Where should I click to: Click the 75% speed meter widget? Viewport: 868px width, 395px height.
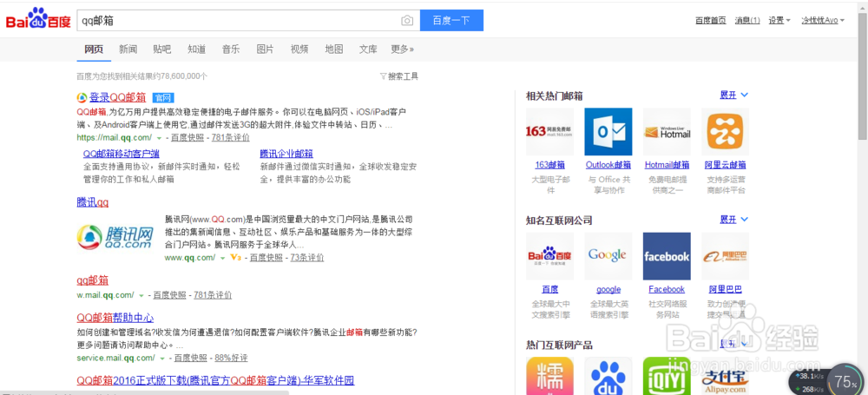tap(846, 380)
